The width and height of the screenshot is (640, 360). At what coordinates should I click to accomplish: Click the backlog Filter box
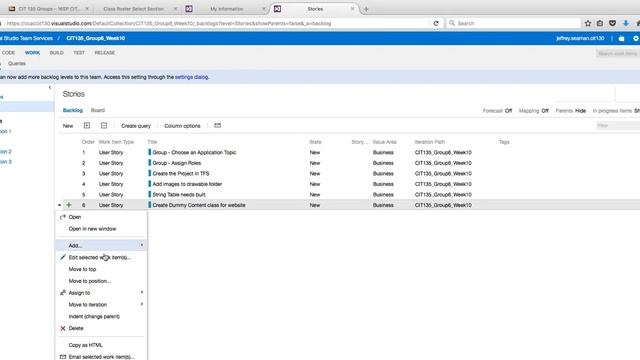[x=618, y=126]
